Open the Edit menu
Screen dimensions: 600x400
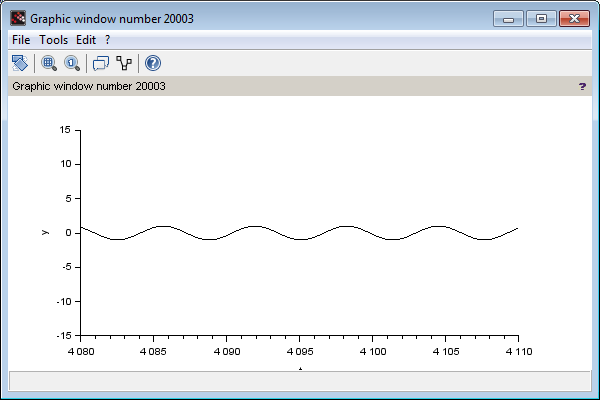coord(86,40)
